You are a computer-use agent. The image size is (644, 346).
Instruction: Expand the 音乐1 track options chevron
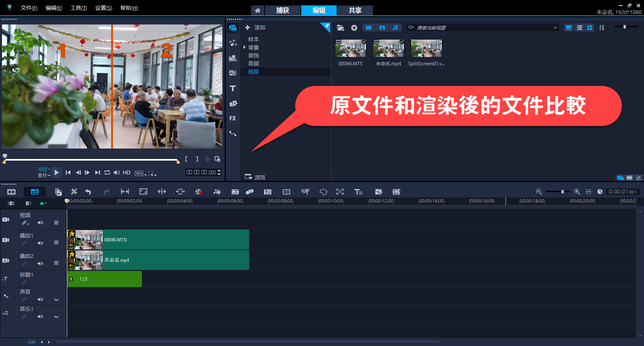click(56, 316)
